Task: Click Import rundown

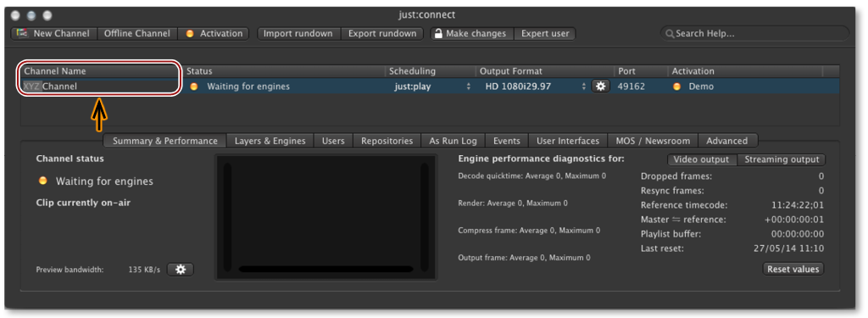Action: click(x=298, y=33)
